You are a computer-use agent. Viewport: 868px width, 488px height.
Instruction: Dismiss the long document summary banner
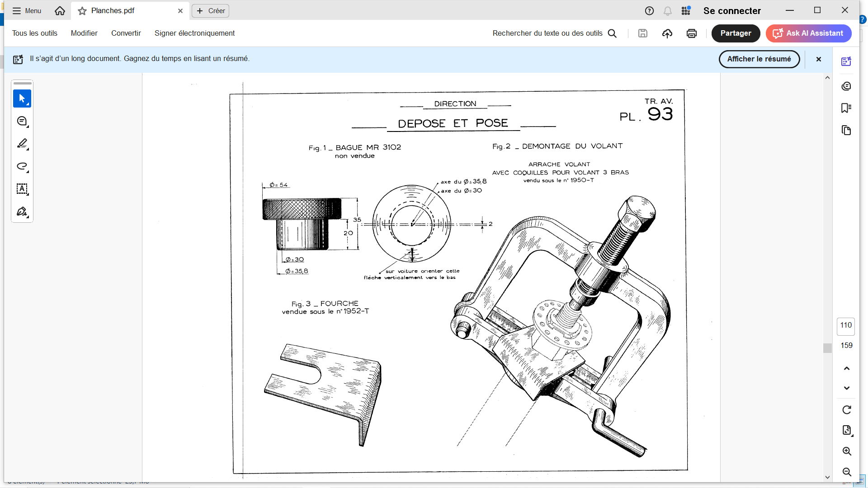point(818,59)
